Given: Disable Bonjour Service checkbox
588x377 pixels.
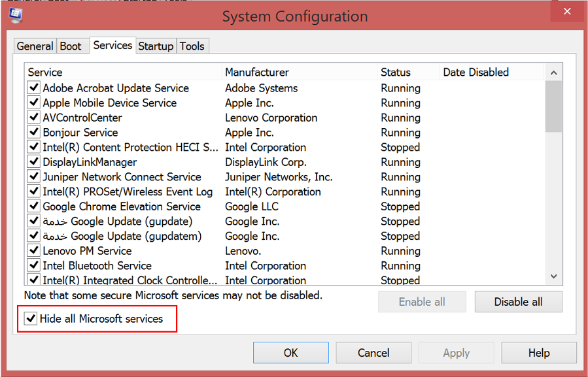Looking at the screenshot, I should 34,132.
